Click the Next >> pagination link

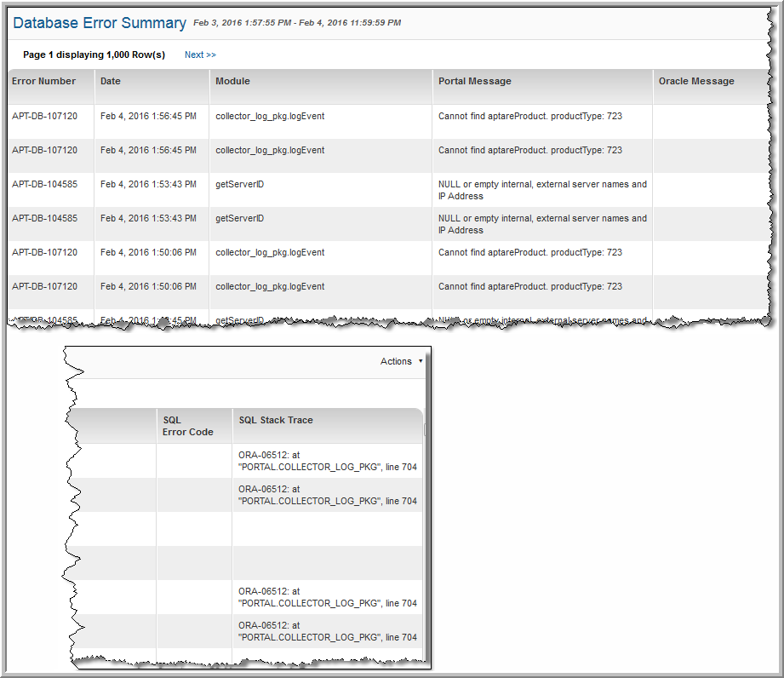pos(200,55)
